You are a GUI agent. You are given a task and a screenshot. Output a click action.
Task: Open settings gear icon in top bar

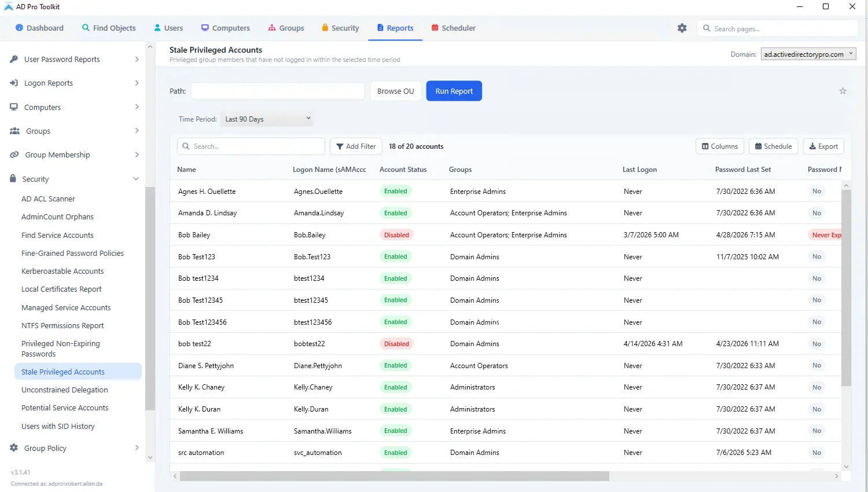682,28
